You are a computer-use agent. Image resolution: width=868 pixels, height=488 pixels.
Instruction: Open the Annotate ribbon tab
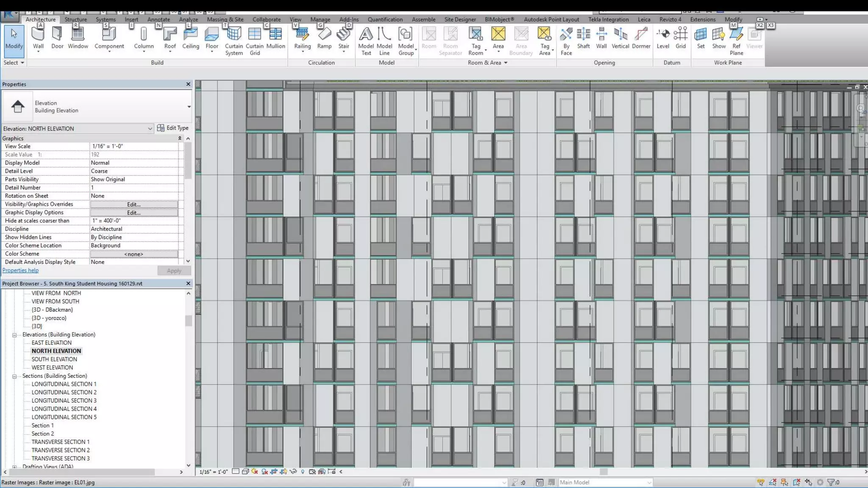tap(159, 19)
